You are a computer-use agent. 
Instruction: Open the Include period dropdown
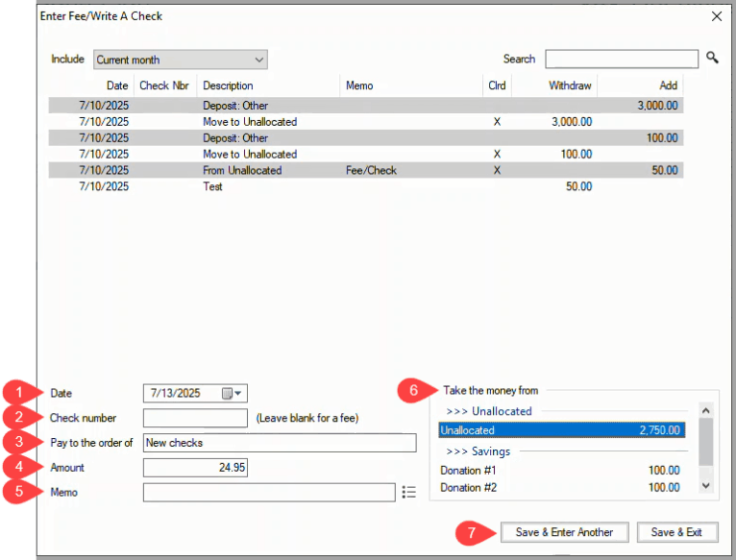181,60
